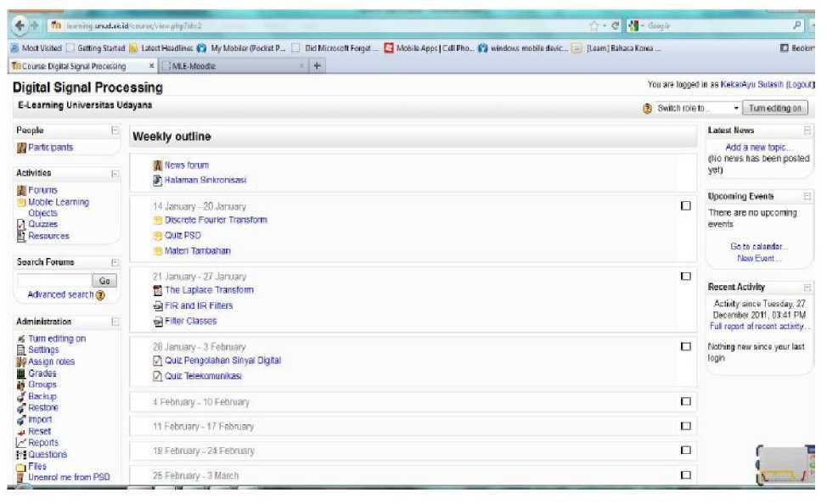The image size is (827, 504).
Task: Click the Backup icon in Administration
Action: (x=21, y=396)
